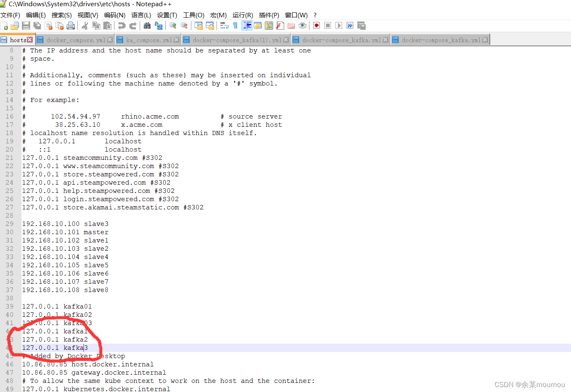Zoom out using the magnifier minus icon
The height and width of the screenshot is (392, 571).
184,26
